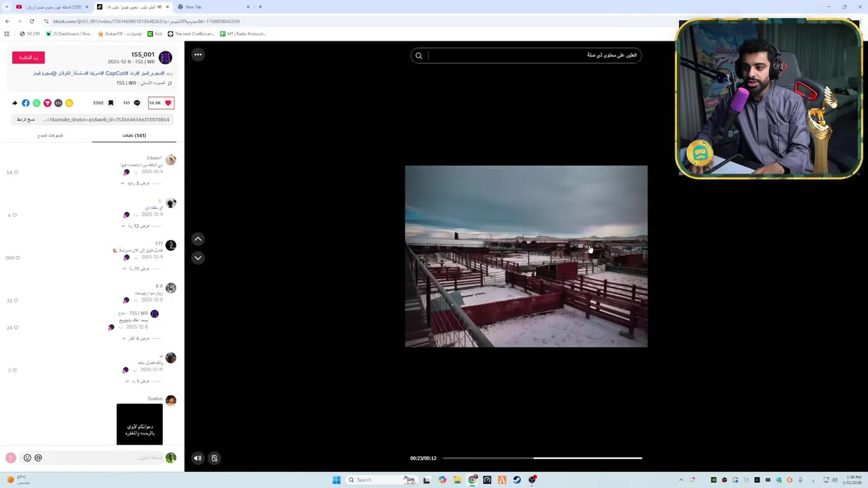Like the comment with 2 likes
Screen dimensions: 868x488
point(16,370)
